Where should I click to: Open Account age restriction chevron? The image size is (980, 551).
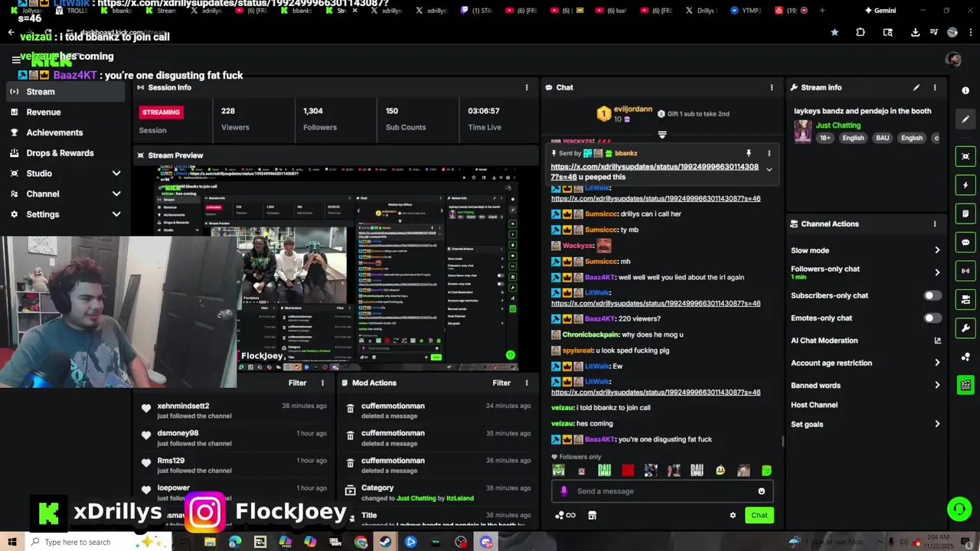pos(937,363)
